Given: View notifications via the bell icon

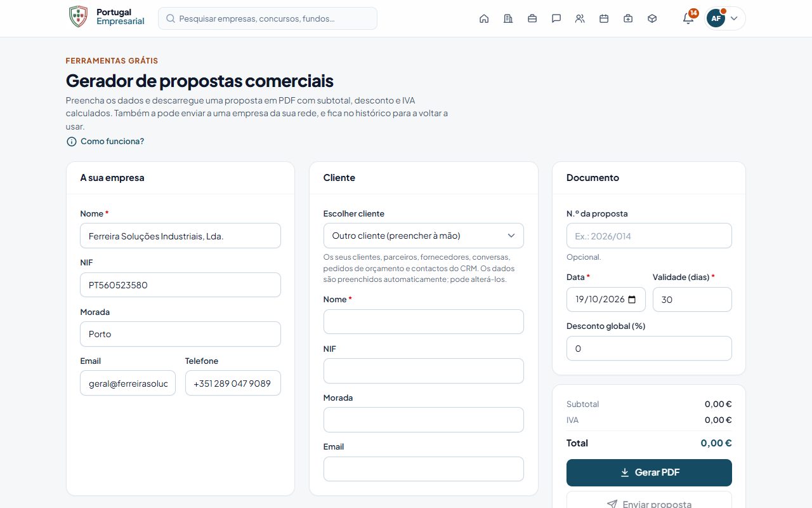Looking at the screenshot, I should [x=688, y=18].
